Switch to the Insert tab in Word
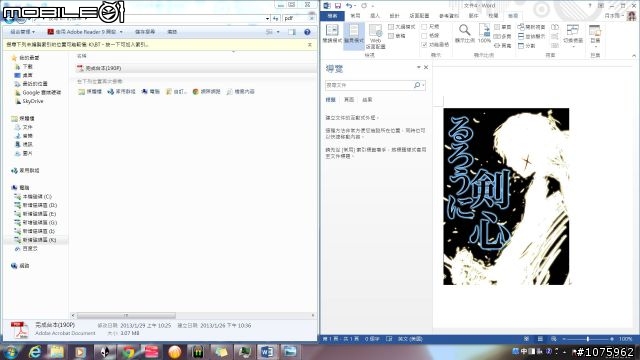 [x=375, y=16]
